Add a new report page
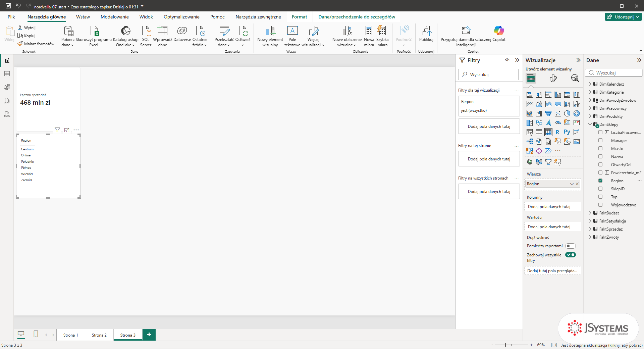The width and height of the screenshot is (644, 349). click(149, 335)
